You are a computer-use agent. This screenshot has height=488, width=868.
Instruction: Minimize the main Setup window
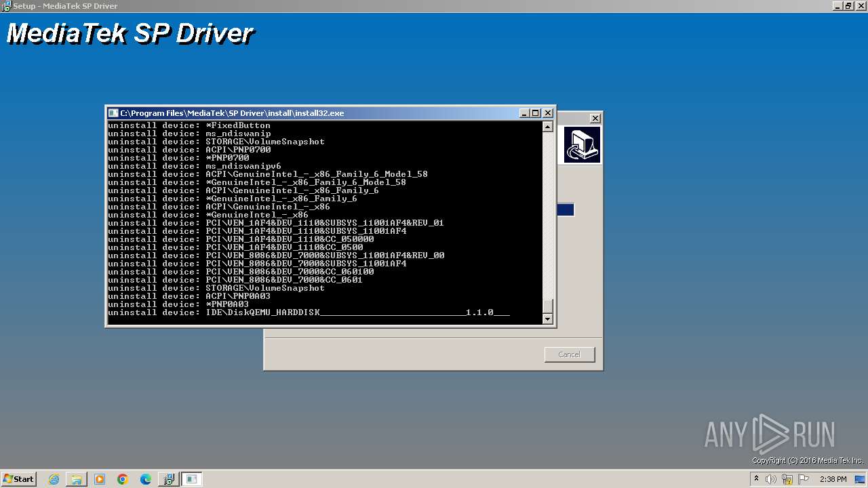click(x=837, y=5)
